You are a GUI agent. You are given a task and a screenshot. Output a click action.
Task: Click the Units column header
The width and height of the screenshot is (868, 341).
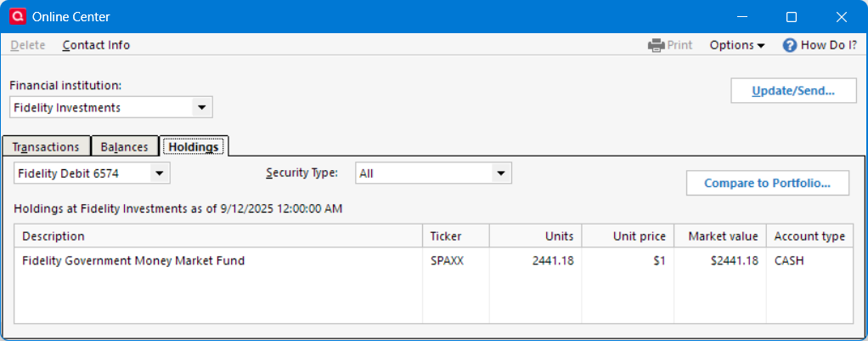coord(536,236)
